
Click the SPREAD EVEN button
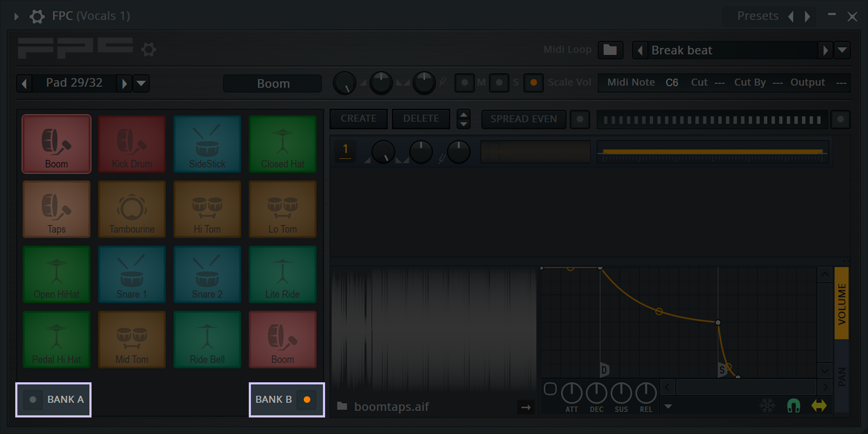point(523,119)
